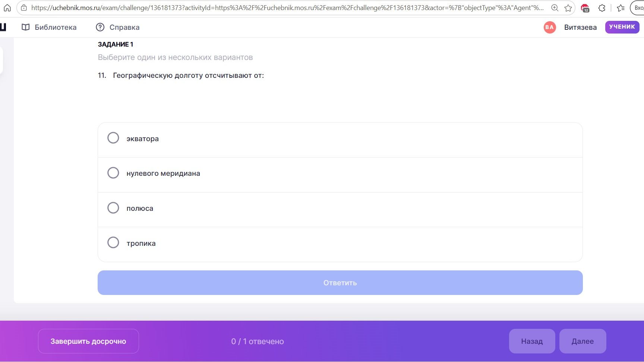Open the favorites list icon

pos(621,8)
